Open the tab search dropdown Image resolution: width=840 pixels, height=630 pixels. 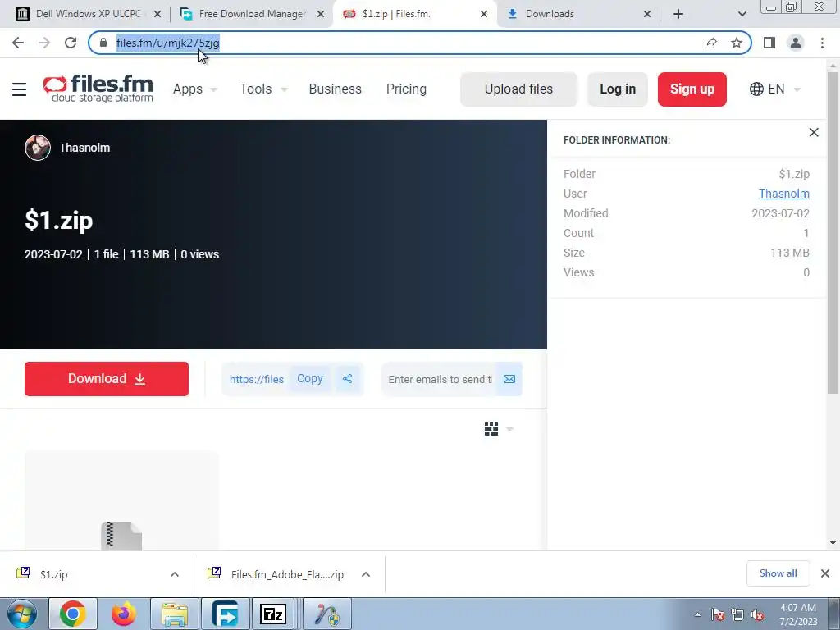pos(742,14)
